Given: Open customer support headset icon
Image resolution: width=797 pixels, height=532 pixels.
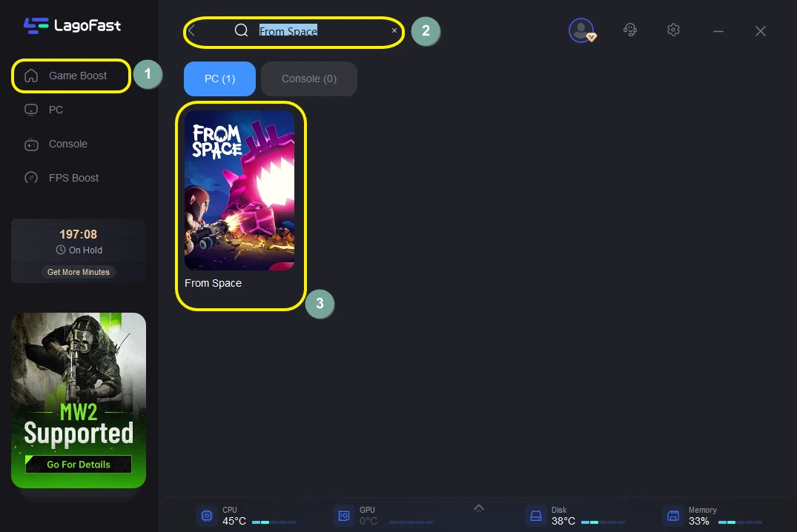Looking at the screenshot, I should pyautogui.click(x=630, y=30).
